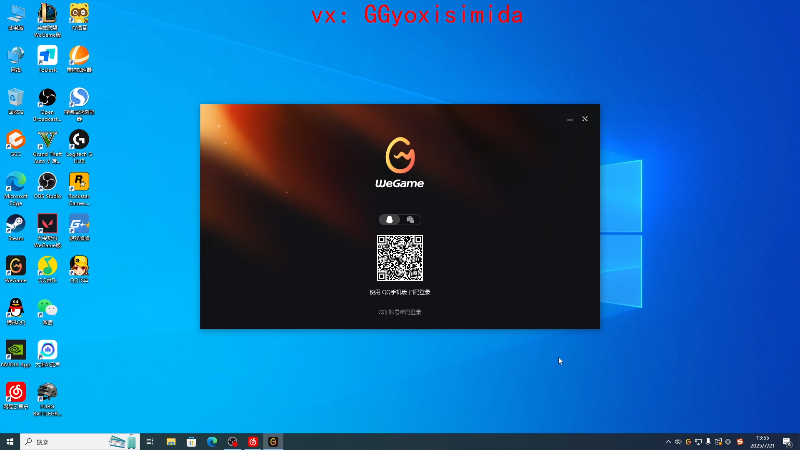The height and width of the screenshot is (450, 800).
Task: Open Microsoft Edge from taskbar
Action: coord(212,441)
